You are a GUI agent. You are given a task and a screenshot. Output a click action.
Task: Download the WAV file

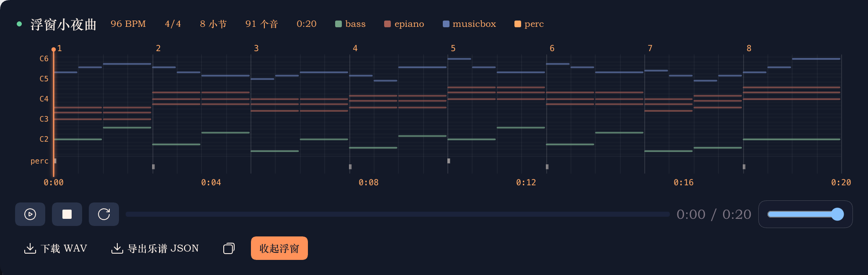[x=56, y=248]
